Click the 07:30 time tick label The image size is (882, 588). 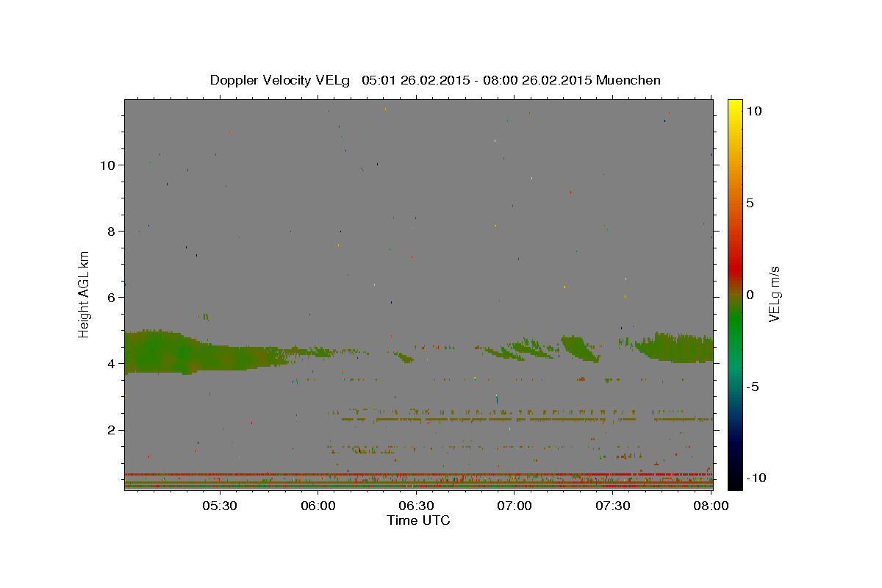coord(612,506)
